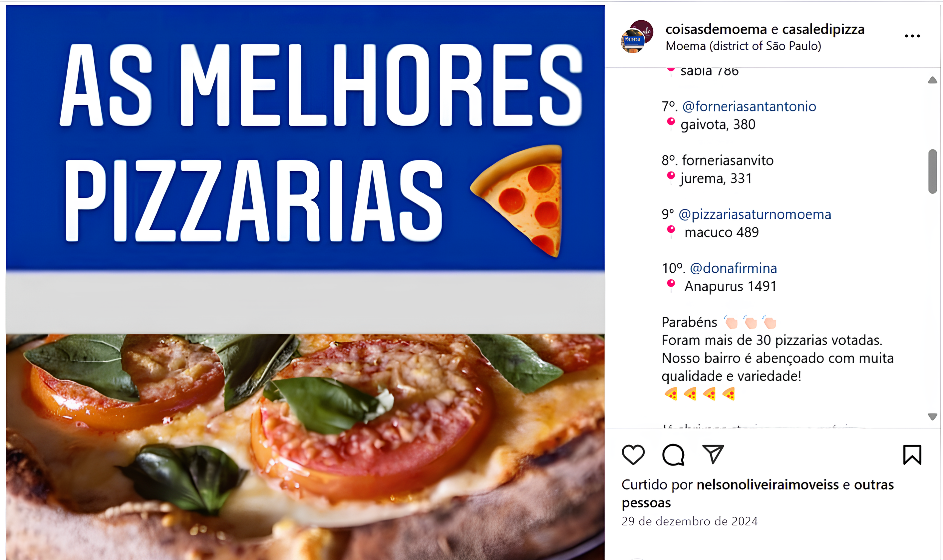The image size is (943, 560).
Task: Click the profile avatar of coisasdemoema
Action: pos(637,37)
